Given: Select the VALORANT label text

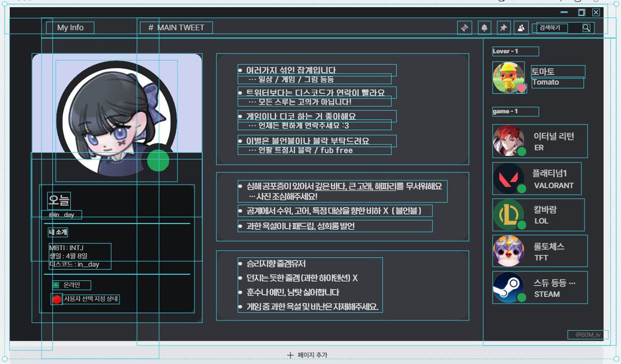Looking at the screenshot, I should click(x=554, y=185).
